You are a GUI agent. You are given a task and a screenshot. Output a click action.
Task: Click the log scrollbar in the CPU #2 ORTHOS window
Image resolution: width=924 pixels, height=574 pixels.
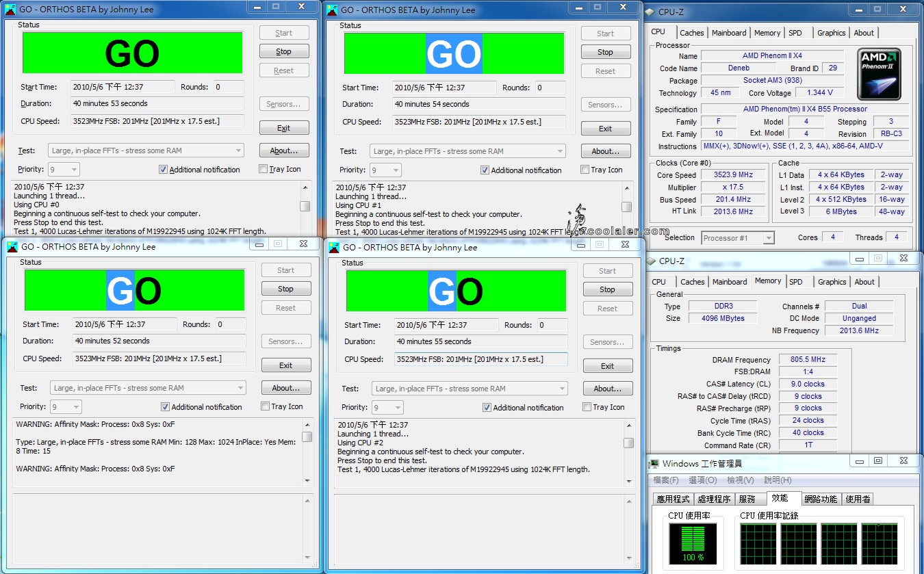coord(628,445)
